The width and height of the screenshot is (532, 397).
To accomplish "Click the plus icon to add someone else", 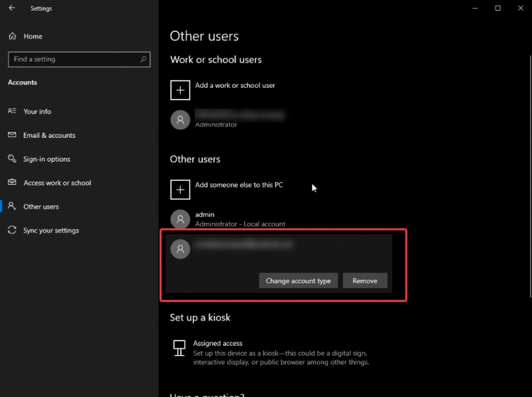I will tap(180, 190).
